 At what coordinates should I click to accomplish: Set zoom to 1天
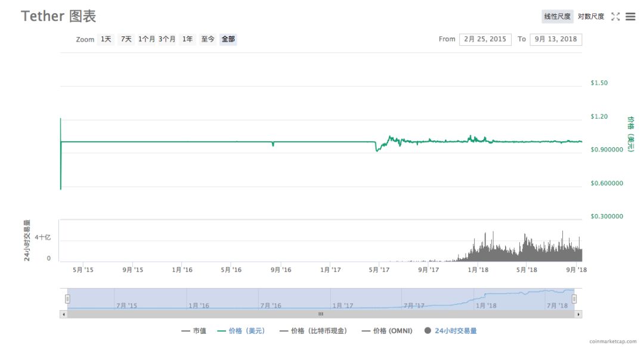[106, 39]
